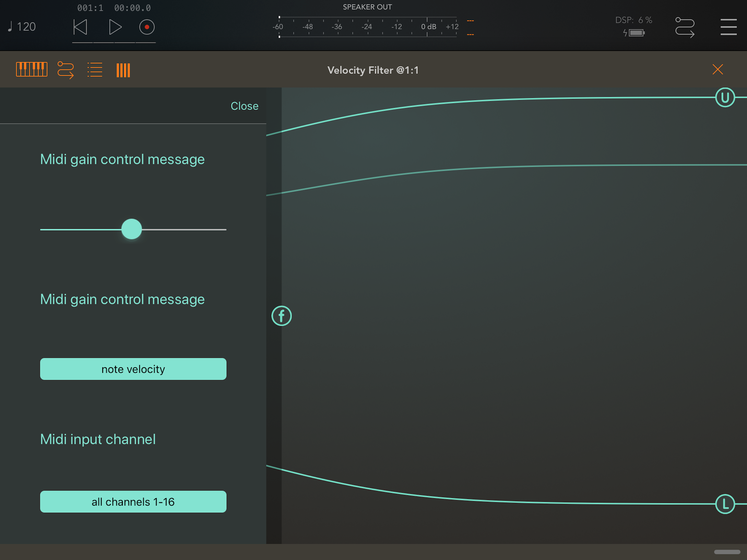Open the vertical bars mixer view
Screen dimensions: 747x560
point(123,70)
